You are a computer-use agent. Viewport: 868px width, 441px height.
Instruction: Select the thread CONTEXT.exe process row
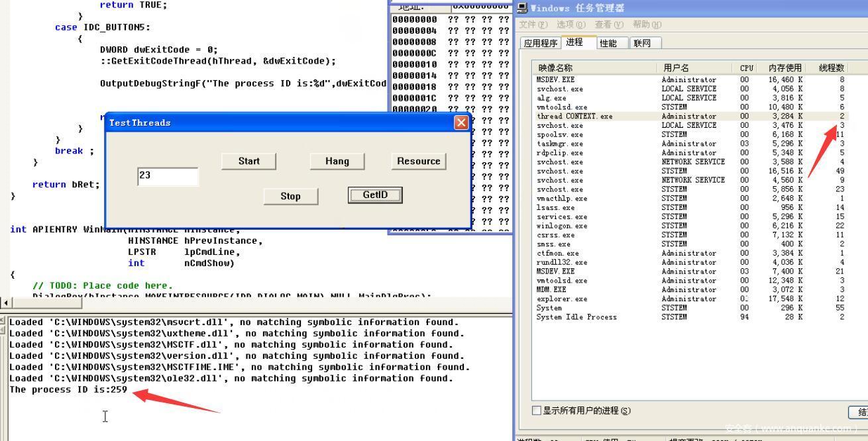pos(575,116)
